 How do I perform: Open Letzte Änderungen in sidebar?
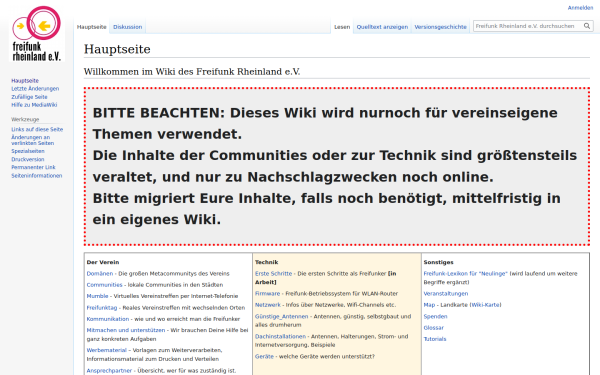click(x=35, y=88)
